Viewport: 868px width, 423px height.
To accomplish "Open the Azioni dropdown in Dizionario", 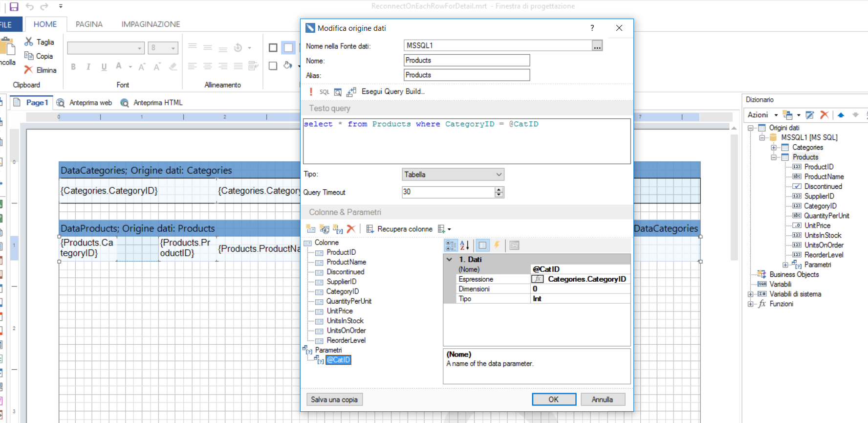I will click(x=762, y=115).
